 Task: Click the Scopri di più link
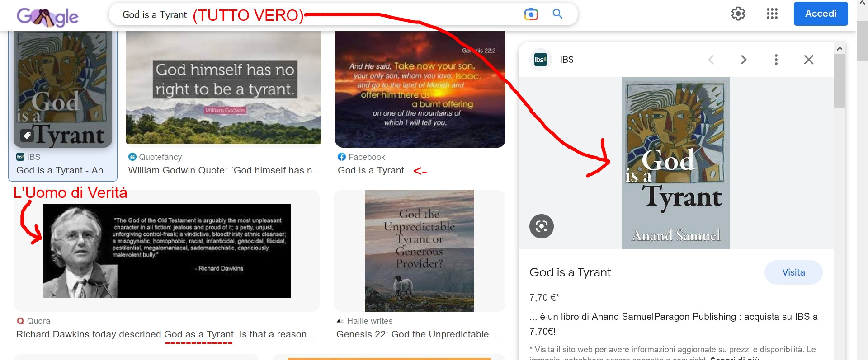[735, 358]
